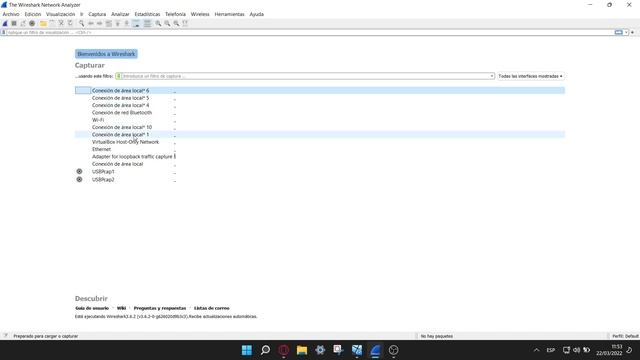
Task: Open the Edición menu
Action: [33, 14]
